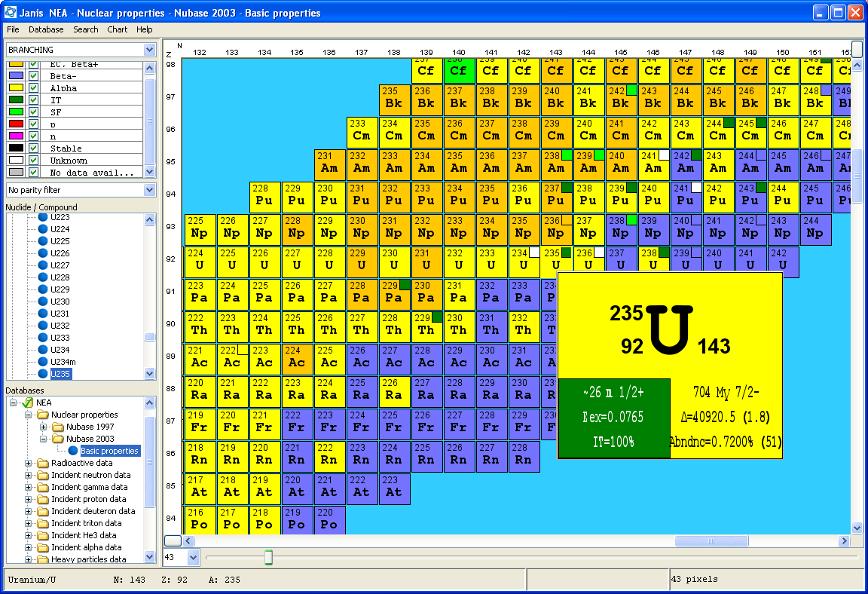Expand the Incident neutron data node
The height and width of the screenshot is (594, 868).
(x=29, y=475)
